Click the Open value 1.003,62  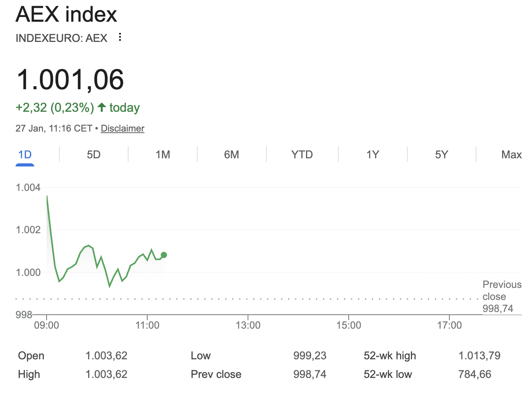pyautogui.click(x=106, y=355)
